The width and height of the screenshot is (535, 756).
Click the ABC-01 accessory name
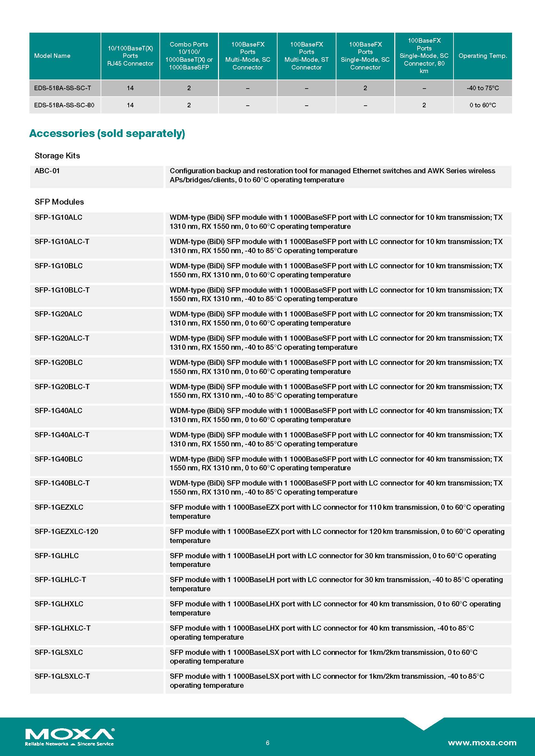[x=47, y=171]
